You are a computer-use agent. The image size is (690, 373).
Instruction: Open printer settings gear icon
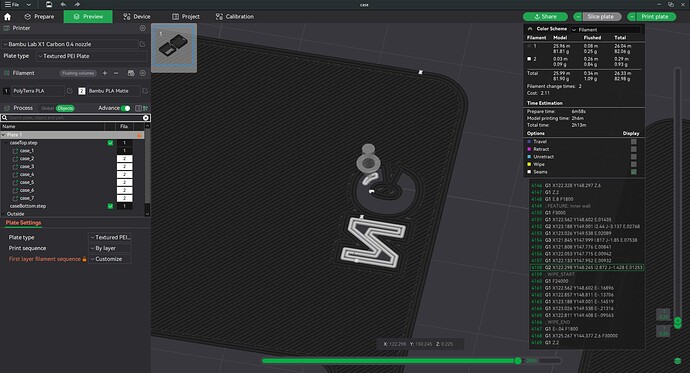coord(143,28)
